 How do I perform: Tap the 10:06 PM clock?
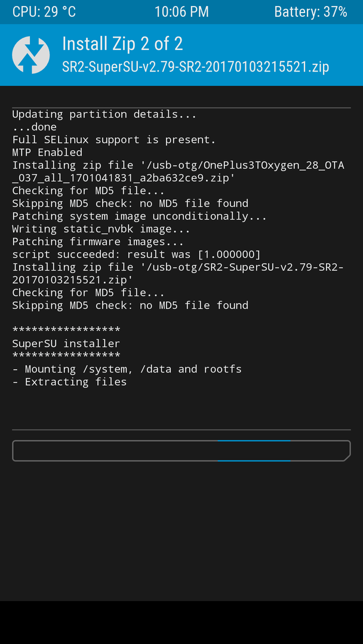tap(181, 12)
